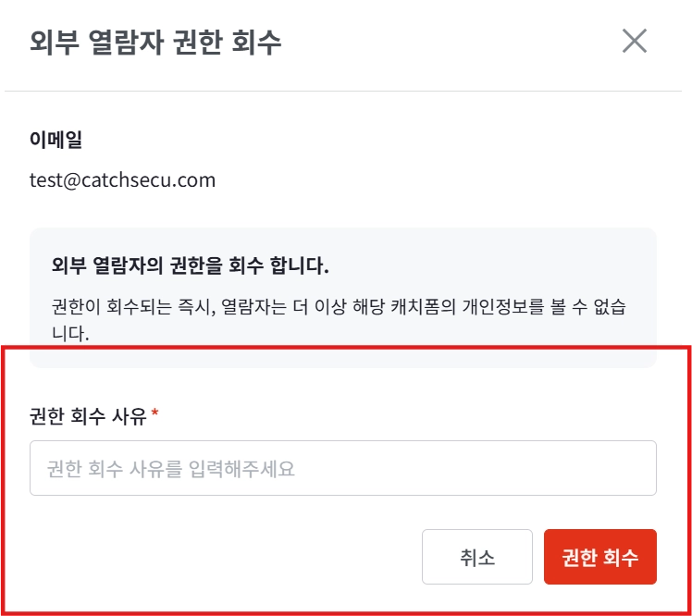Close the 외부 열람자 권한 회수 dialog
This screenshot has height=616, width=692.
click(x=635, y=42)
